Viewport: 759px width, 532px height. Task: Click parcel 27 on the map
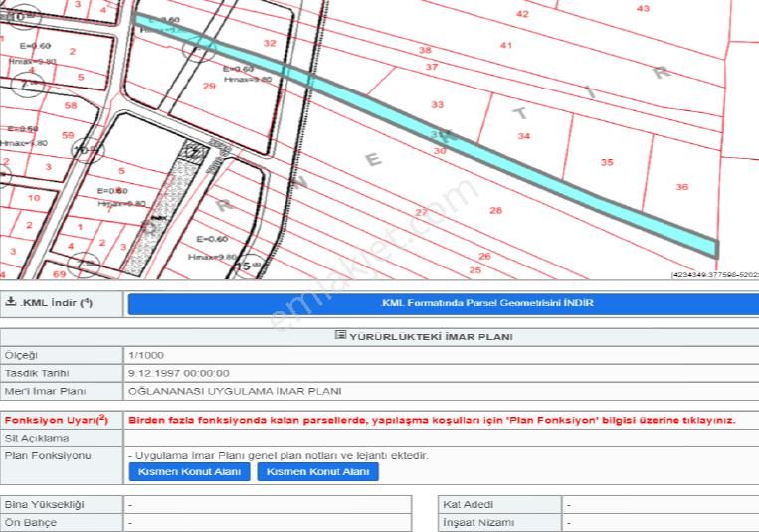tap(421, 212)
